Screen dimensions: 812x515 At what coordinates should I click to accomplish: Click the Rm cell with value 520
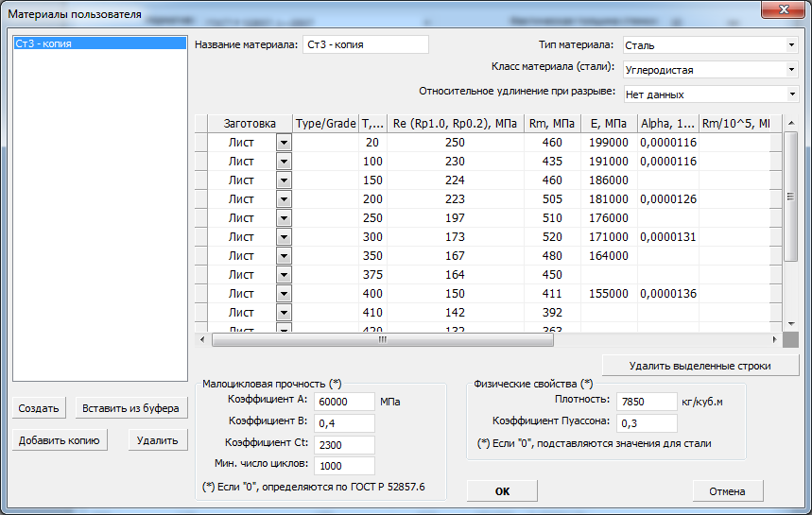coord(552,237)
